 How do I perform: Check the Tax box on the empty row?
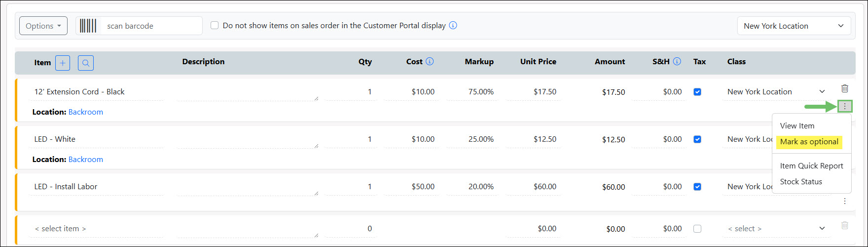697,229
